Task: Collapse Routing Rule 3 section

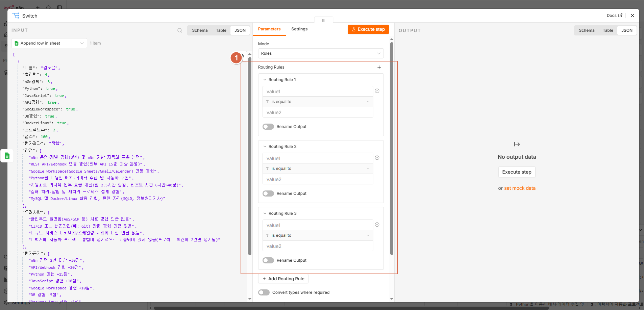Action: pos(265,213)
